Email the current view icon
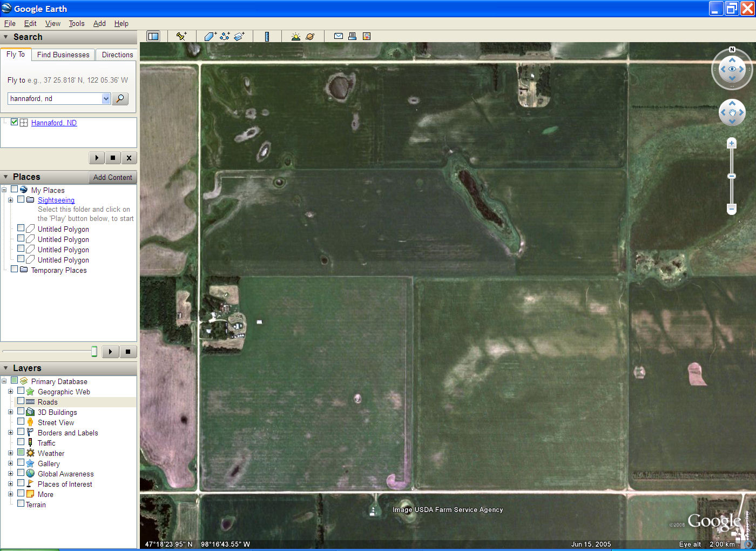This screenshot has height=551, width=756. [339, 36]
